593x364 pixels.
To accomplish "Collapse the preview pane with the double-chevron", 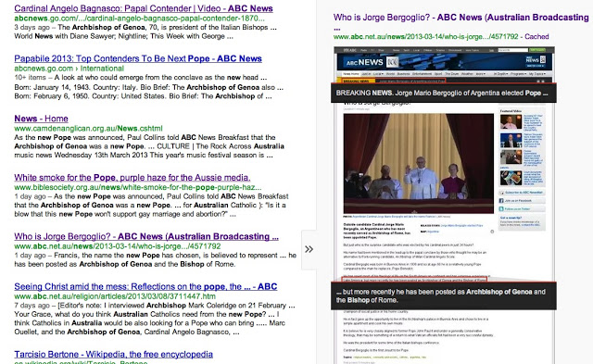I will 309,249.
